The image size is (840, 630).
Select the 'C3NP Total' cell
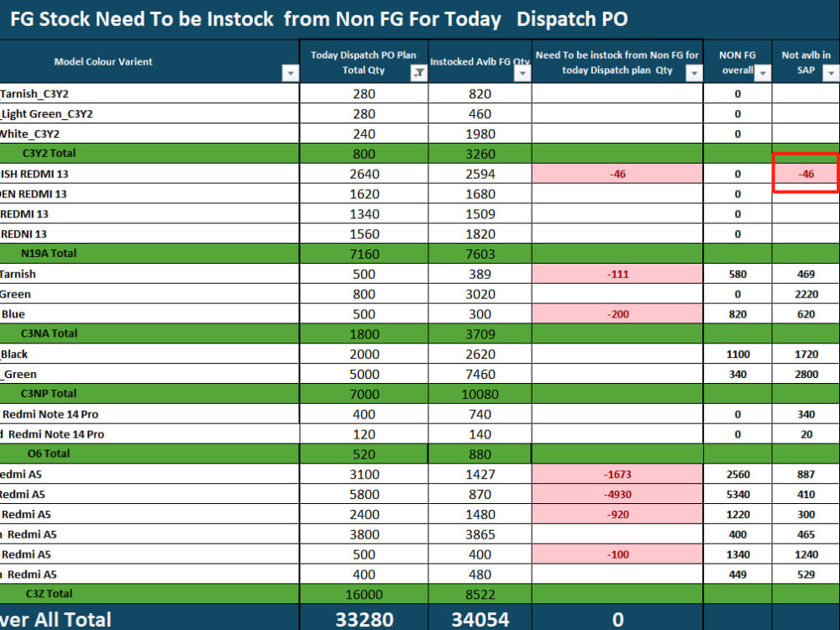coord(149,394)
